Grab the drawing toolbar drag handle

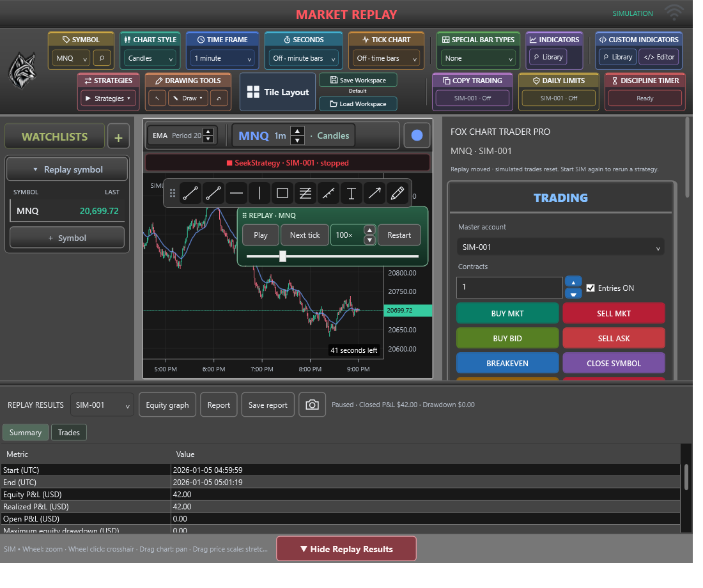[172, 193]
